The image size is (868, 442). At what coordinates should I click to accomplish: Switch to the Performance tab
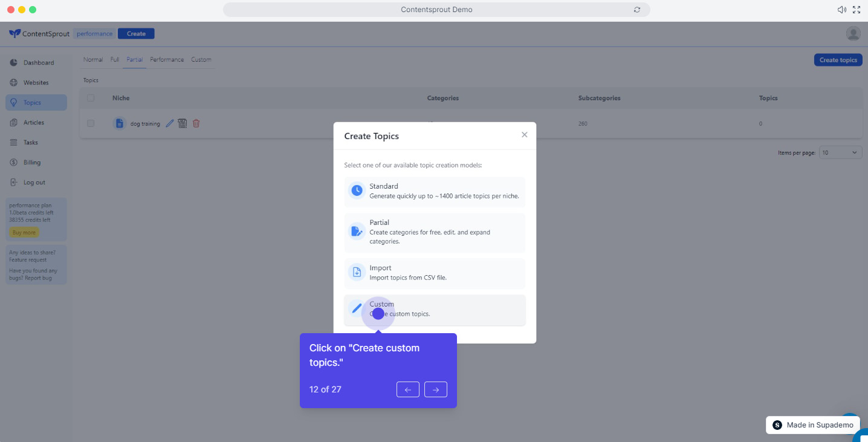click(x=167, y=59)
